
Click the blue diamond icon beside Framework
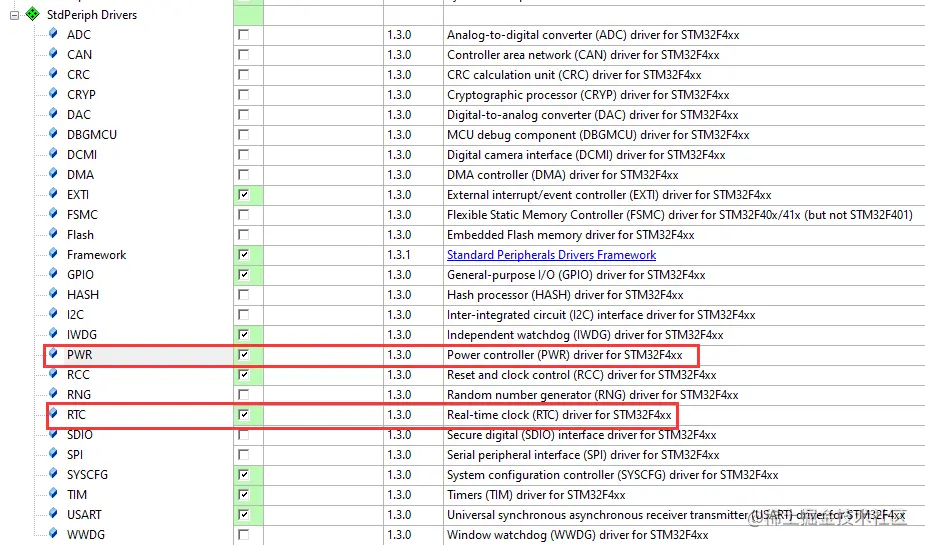[53, 254]
